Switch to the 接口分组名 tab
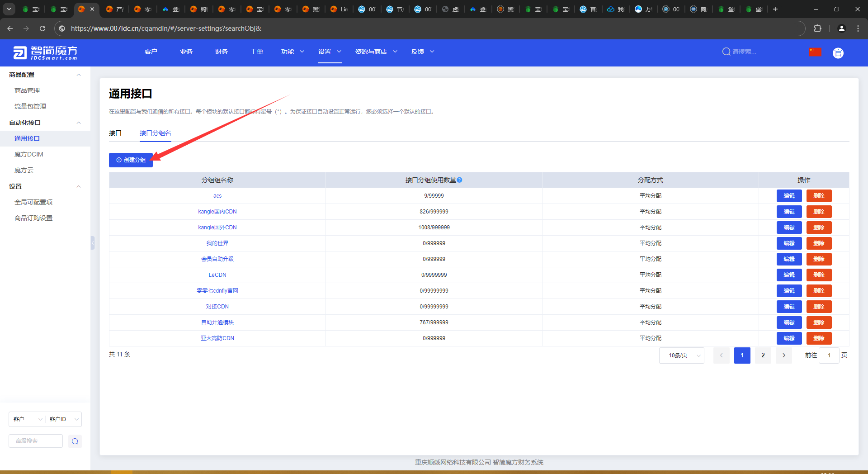The image size is (868, 474). coord(156,133)
